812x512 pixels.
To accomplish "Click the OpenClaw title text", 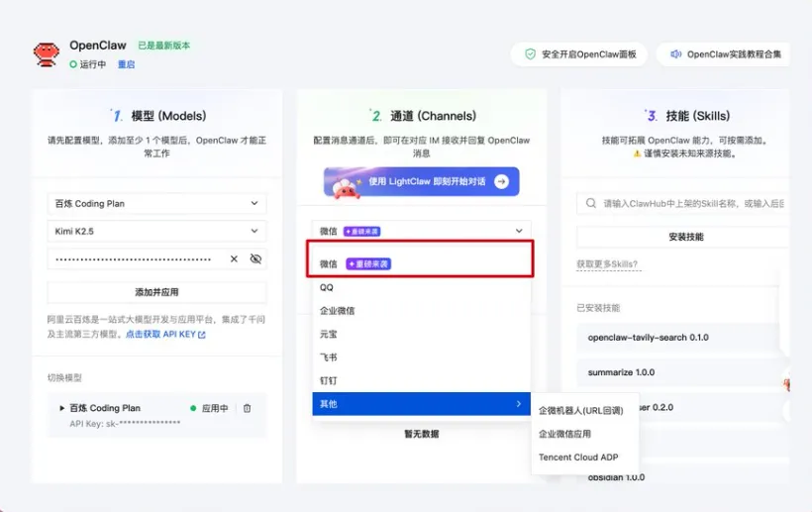I will click(98, 46).
